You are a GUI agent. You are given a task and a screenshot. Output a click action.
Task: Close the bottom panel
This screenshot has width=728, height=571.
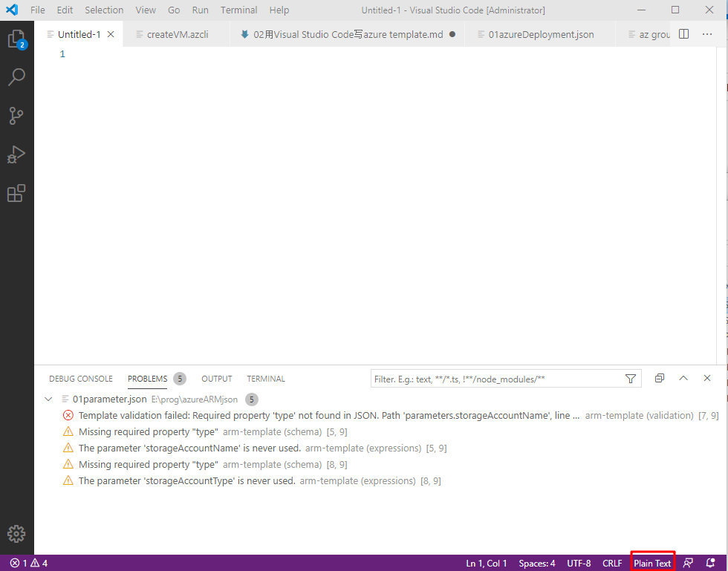[707, 378]
